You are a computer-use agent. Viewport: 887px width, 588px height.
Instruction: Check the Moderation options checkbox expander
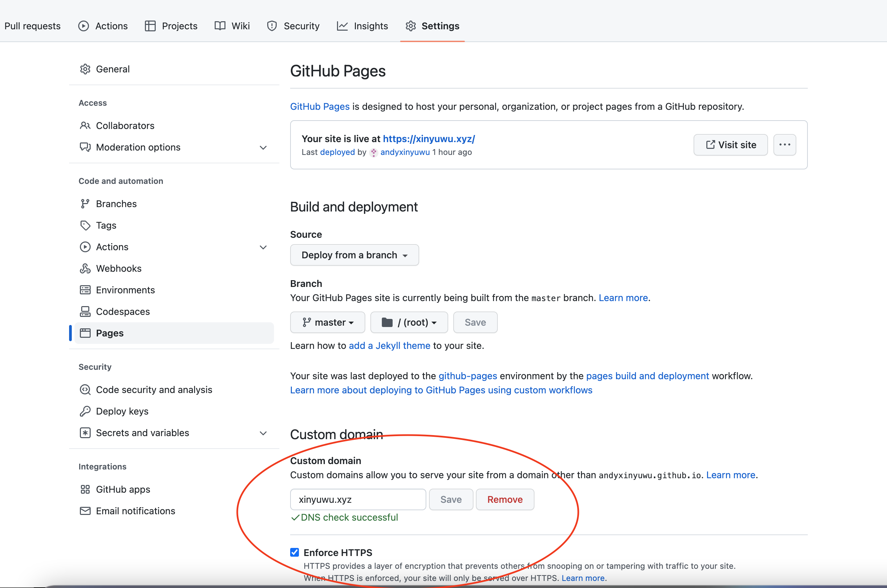pos(263,147)
